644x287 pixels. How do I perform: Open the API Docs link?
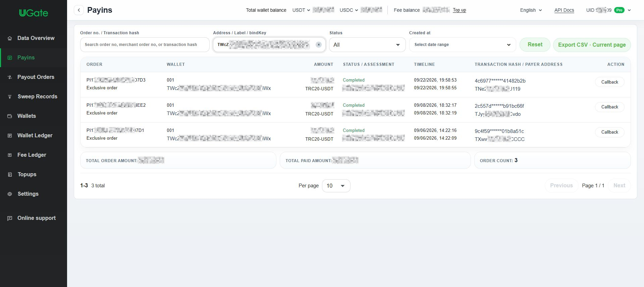click(x=564, y=10)
